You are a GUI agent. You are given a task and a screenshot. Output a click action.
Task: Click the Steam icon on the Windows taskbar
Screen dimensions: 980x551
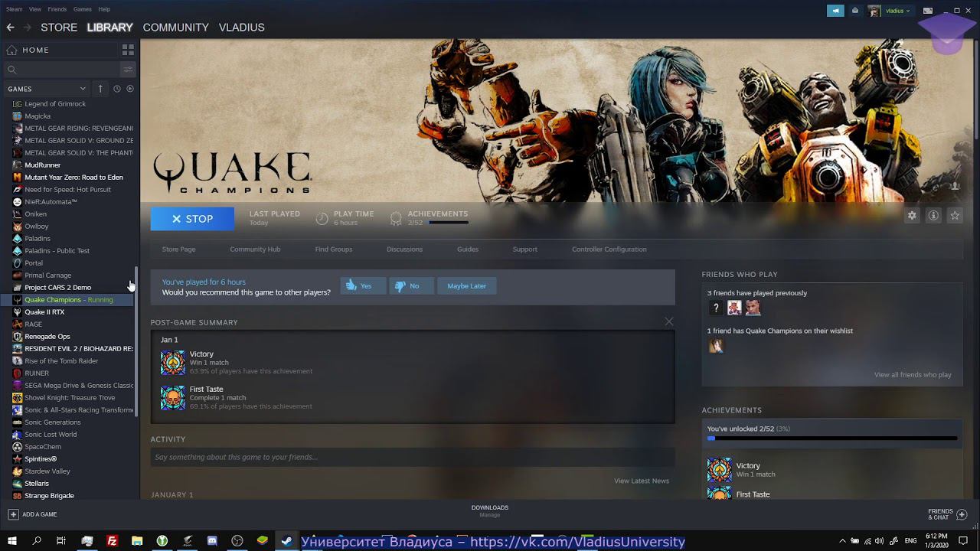click(287, 541)
